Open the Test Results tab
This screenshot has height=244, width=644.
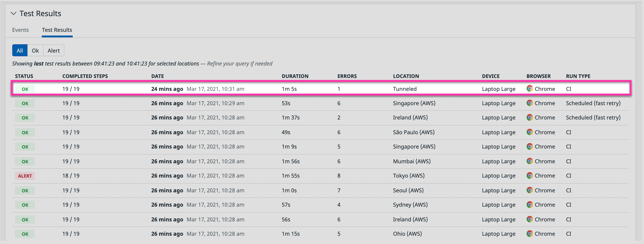tap(57, 30)
